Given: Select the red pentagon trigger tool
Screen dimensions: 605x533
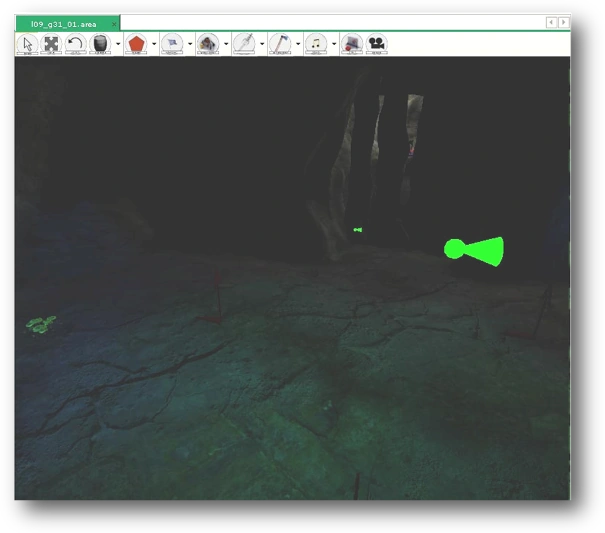Looking at the screenshot, I should click(136, 44).
